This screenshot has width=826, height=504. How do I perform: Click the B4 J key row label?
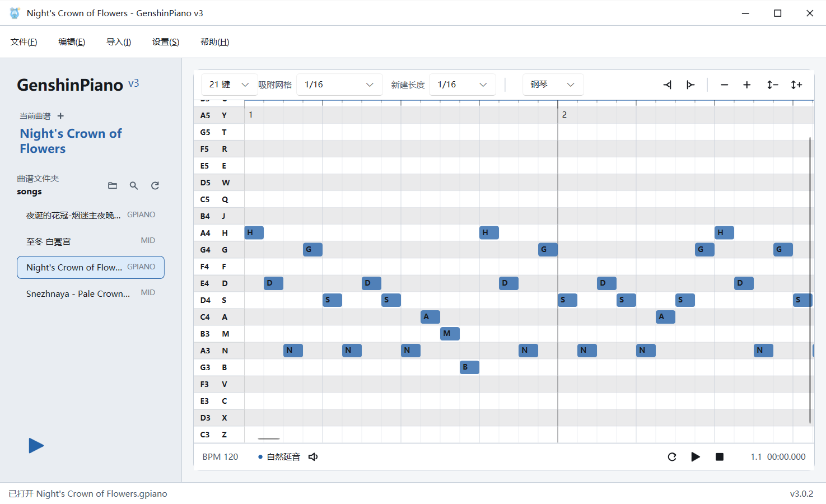(219, 216)
